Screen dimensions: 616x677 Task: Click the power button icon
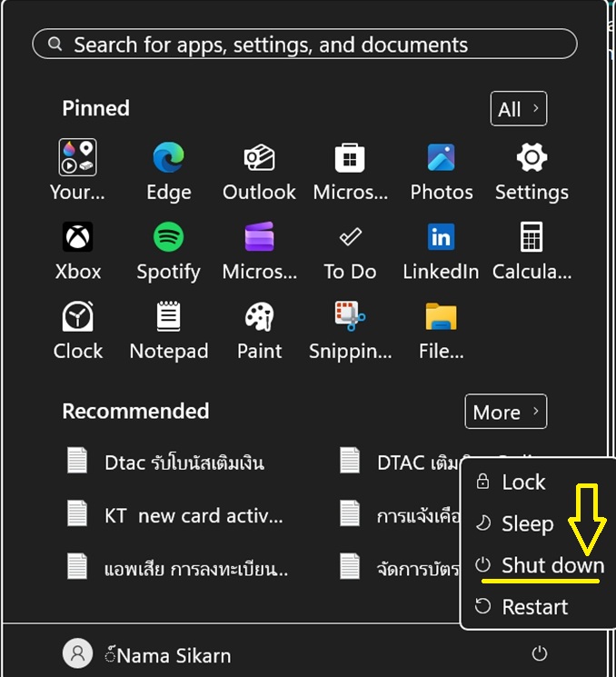coord(539,653)
